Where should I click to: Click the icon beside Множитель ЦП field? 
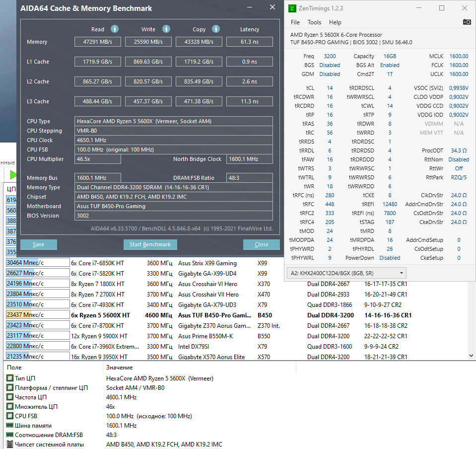(x=10, y=406)
